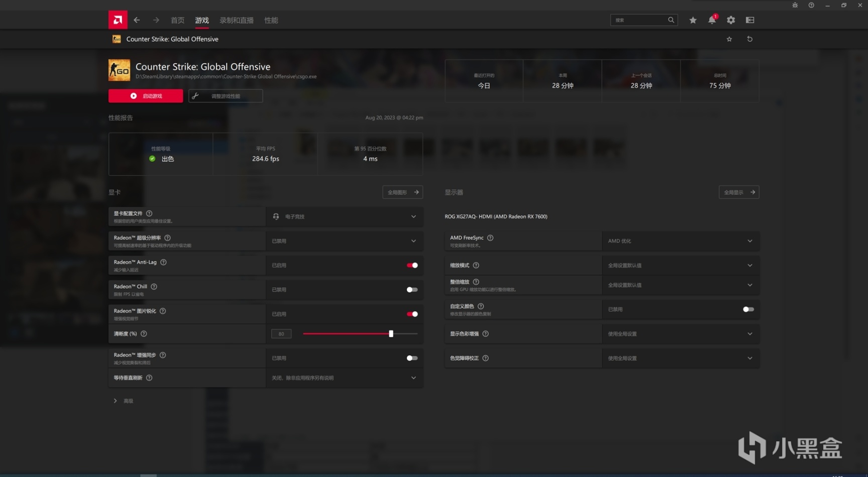Show help for 自定义颜色
The height and width of the screenshot is (477, 868).
point(481,306)
